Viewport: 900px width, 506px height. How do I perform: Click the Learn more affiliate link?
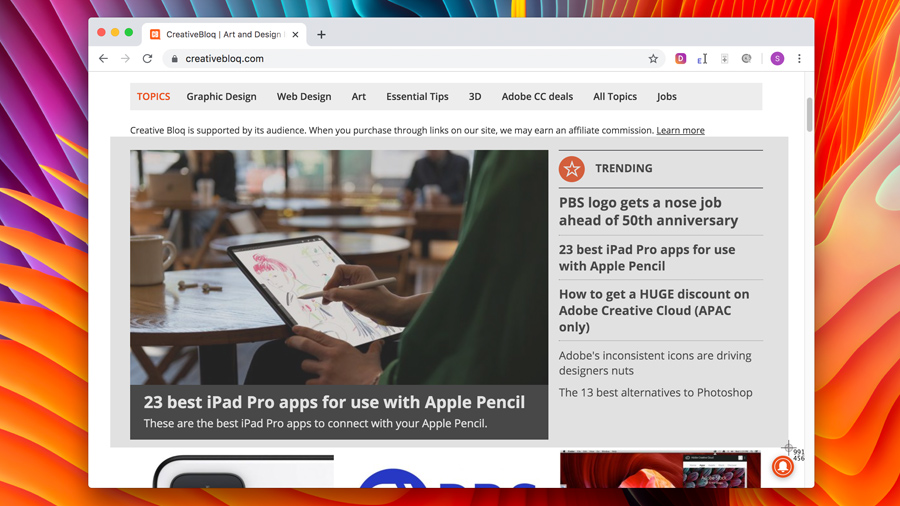[680, 130]
